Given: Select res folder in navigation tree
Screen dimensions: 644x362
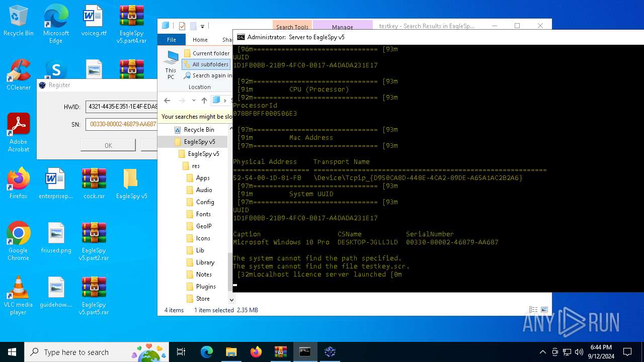Looking at the screenshot, I should (196, 166).
